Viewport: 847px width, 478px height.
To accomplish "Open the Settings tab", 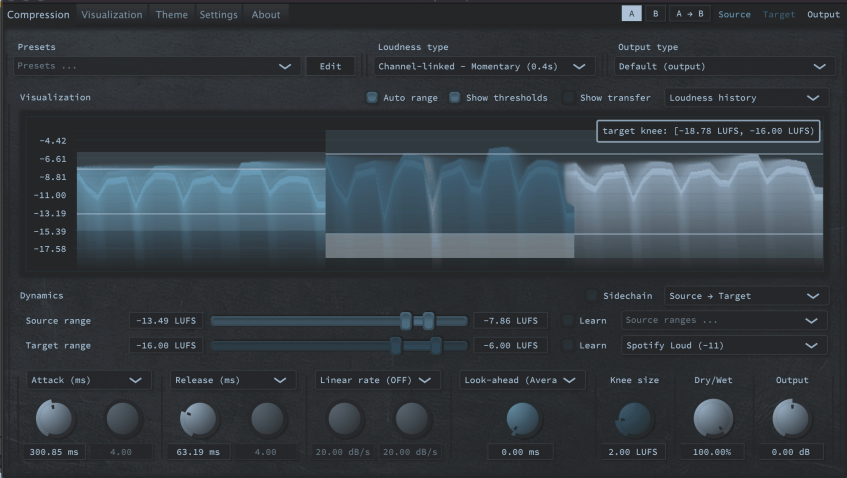I will (218, 15).
